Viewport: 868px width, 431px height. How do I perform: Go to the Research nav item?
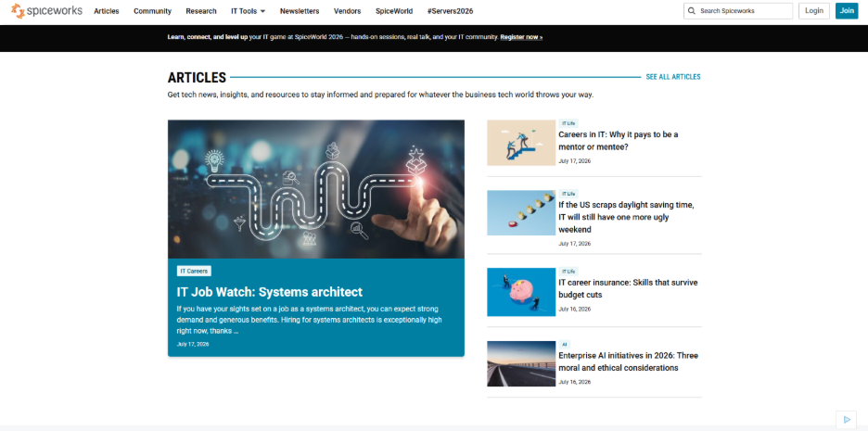click(201, 11)
